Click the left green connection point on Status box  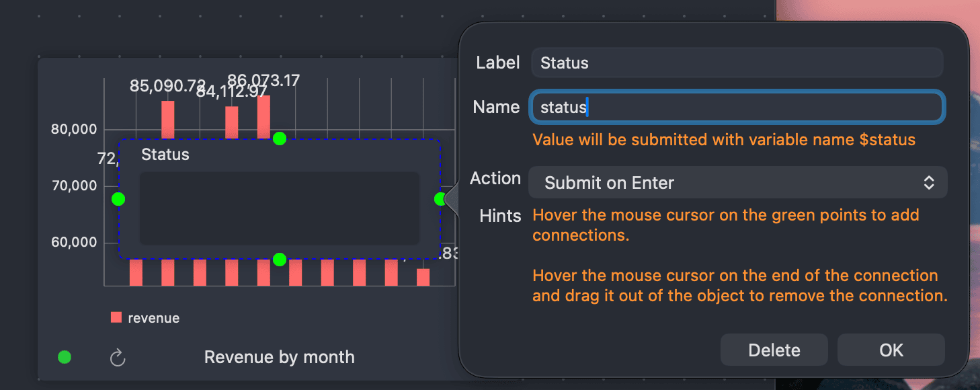118,199
